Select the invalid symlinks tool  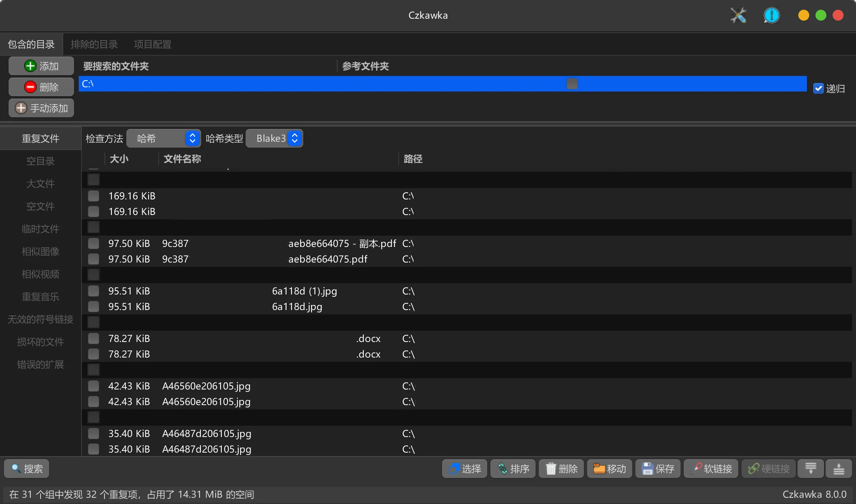coord(41,319)
